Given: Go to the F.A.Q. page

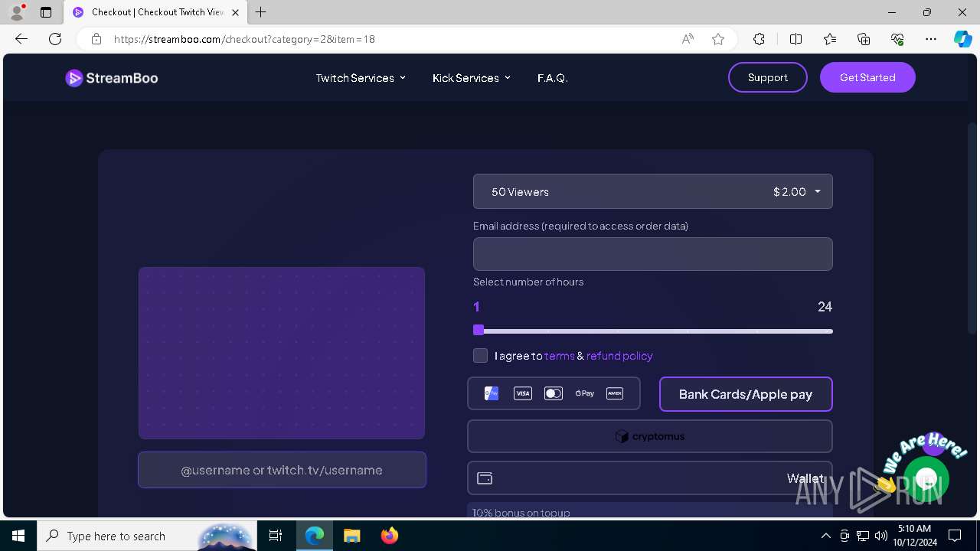Looking at the screenshot, I should pos(553,78).
